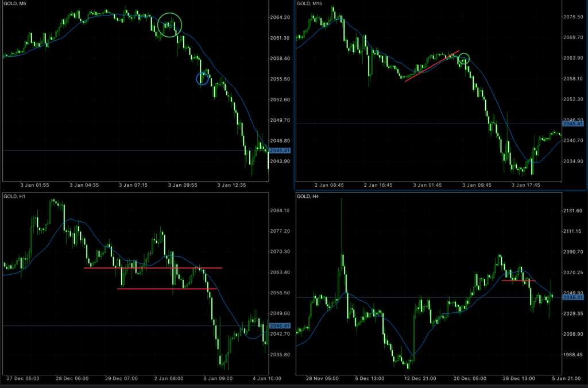Viewport: 588px width, 388px height.
Task: Click the 27 Dec 05:00 time label
Action: coord(23,378)
